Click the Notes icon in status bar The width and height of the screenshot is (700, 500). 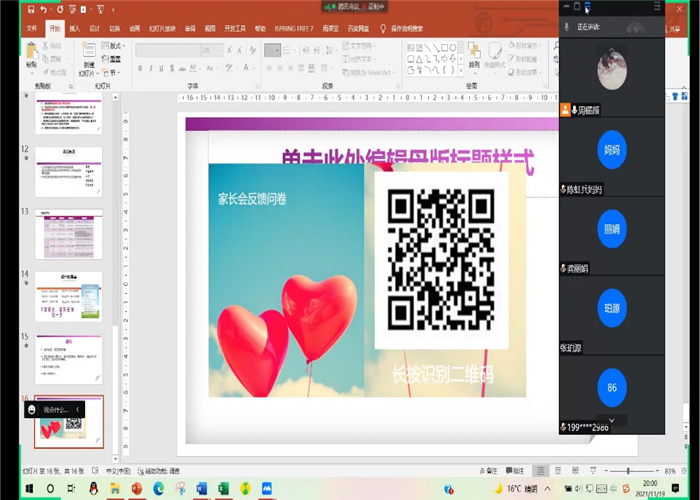[489, 471]
